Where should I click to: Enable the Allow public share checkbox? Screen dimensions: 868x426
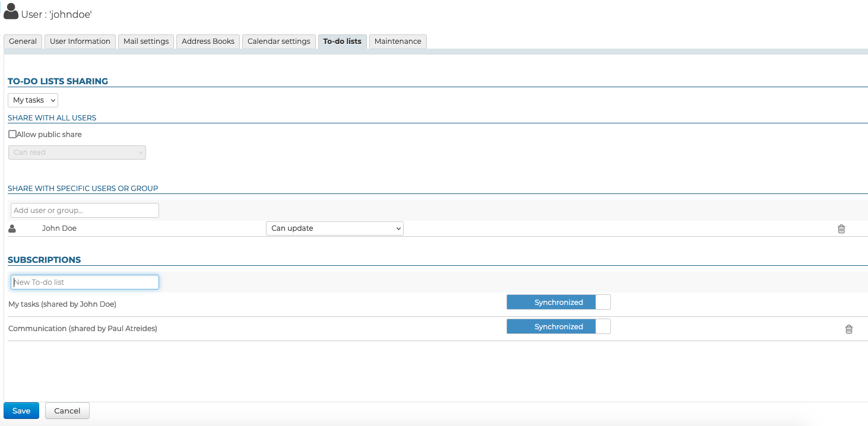click(12, 134)
